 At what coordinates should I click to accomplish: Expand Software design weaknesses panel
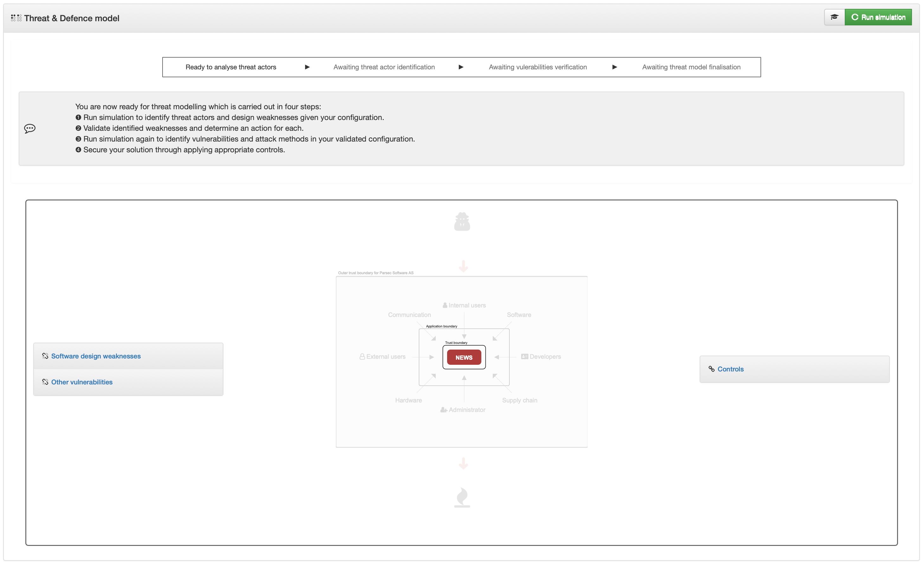[96, 356]
